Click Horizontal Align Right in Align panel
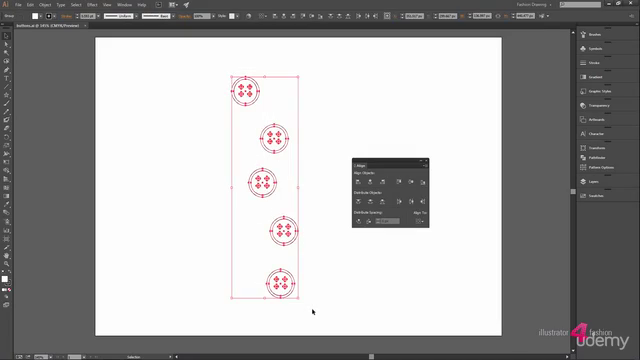The height and width of the screenshot is (360, 640). (x=382, y=182)
